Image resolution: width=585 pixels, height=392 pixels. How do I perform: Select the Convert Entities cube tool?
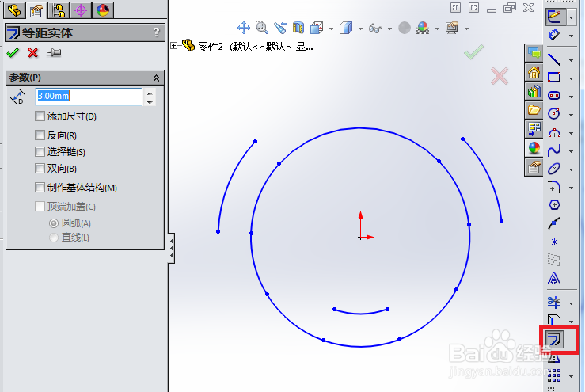tap(554, 320)
